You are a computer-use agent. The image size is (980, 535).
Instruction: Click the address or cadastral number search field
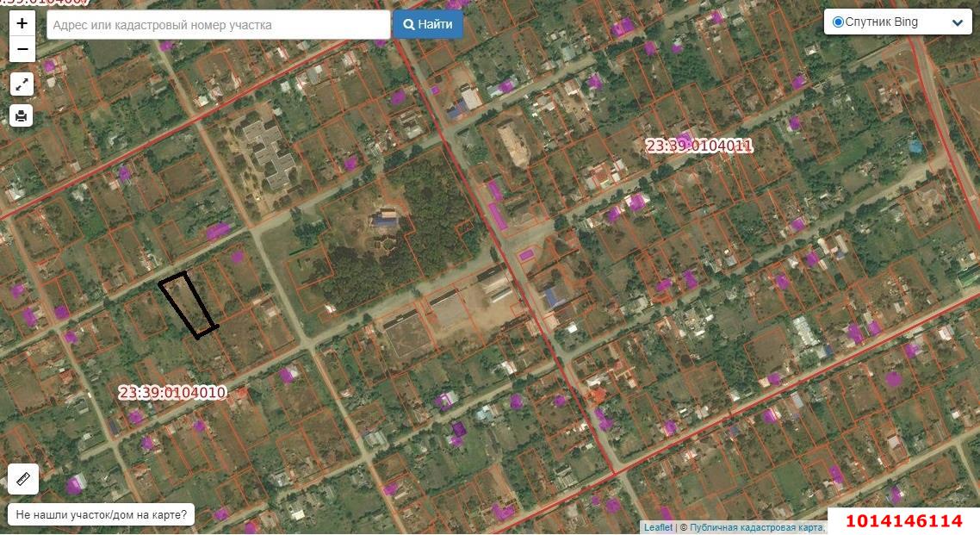(219, 25)
